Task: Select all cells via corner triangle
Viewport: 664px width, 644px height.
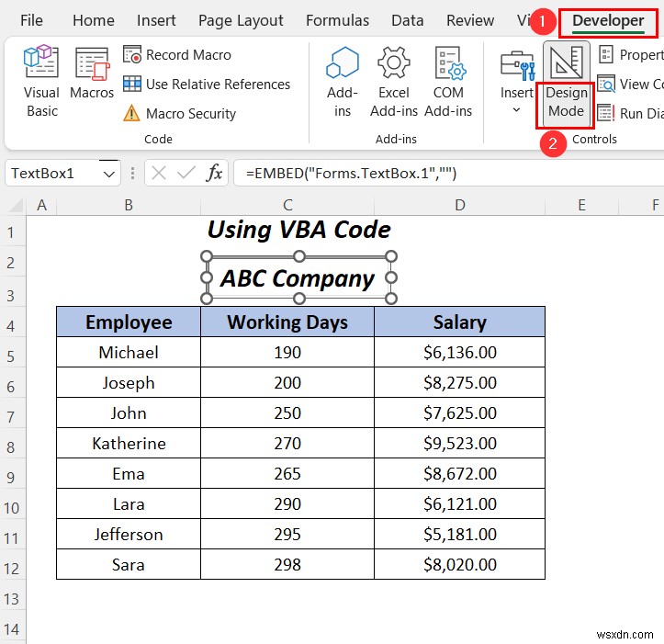Action: [16, 206]
